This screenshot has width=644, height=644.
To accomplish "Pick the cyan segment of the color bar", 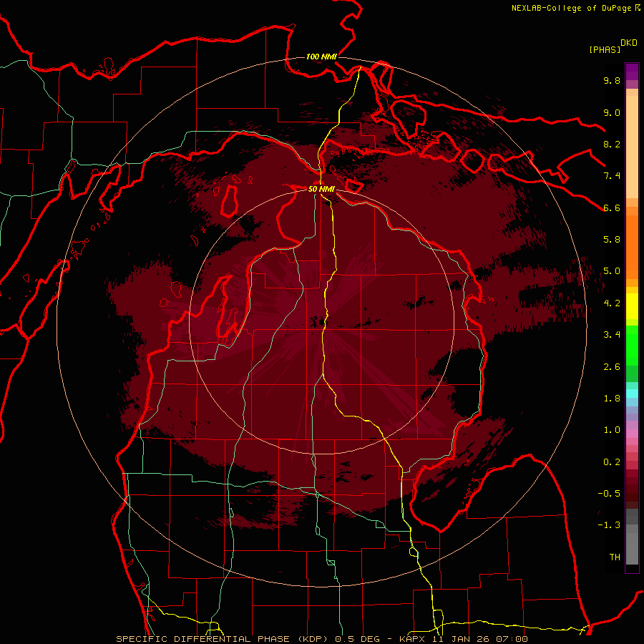I will [632, 394].
